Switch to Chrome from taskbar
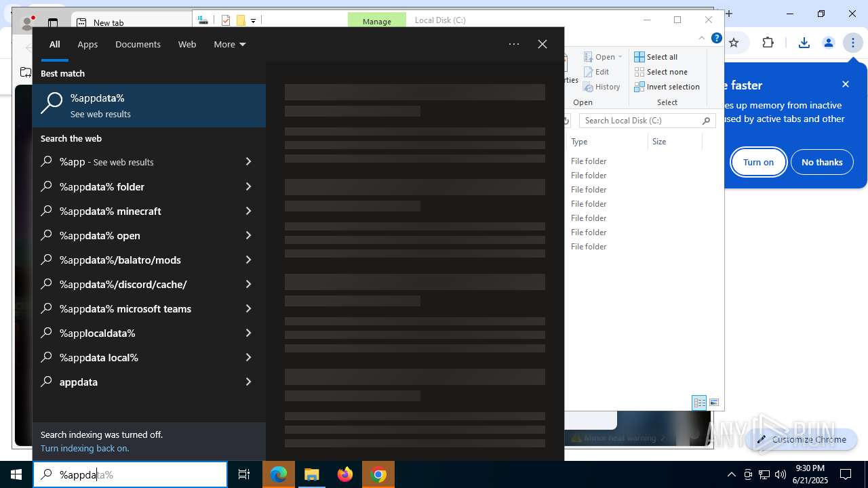 click(378, 474)
